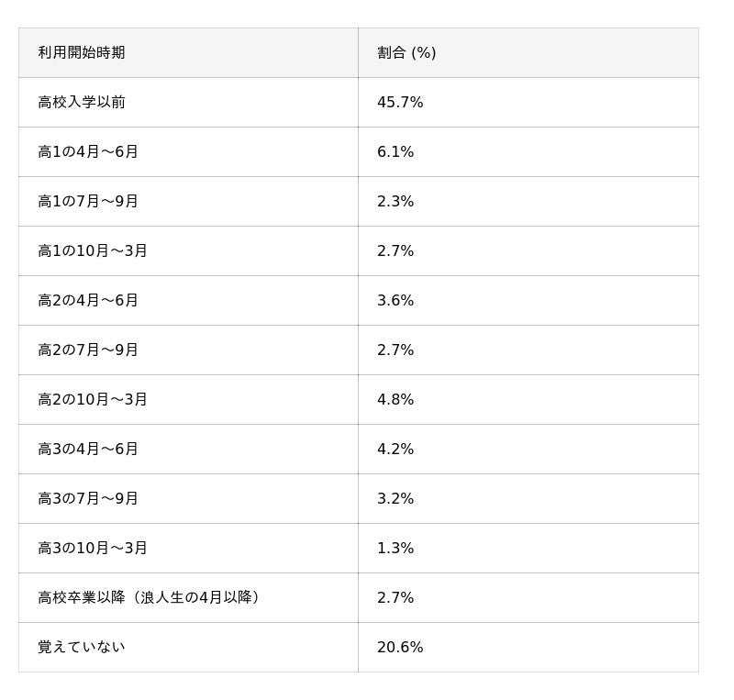The image size is (734, 700).
Task: Click the 3.6% percentage cell
Action: pos(395,301)
